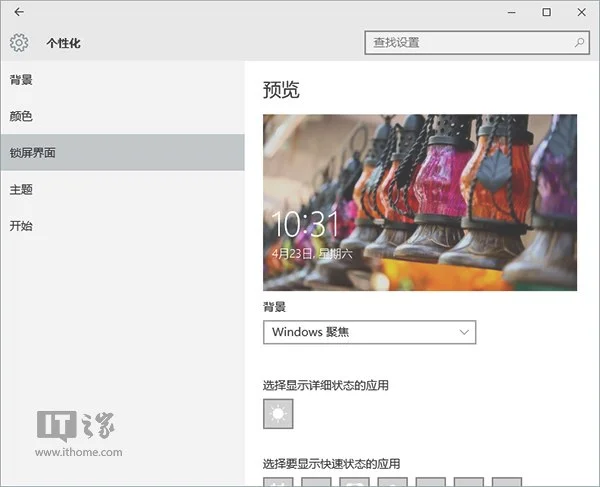Select the third quick status app slot

click(354, 481)
